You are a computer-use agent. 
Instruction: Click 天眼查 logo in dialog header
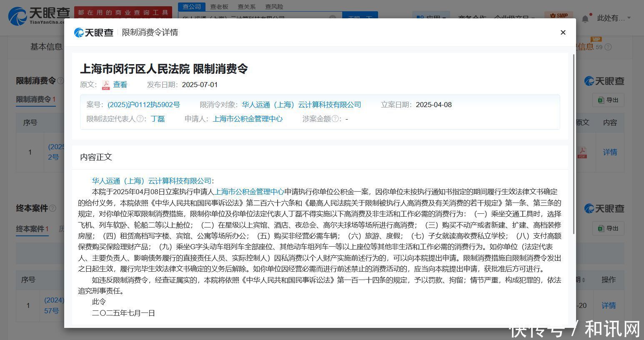(x=94, y=32)
